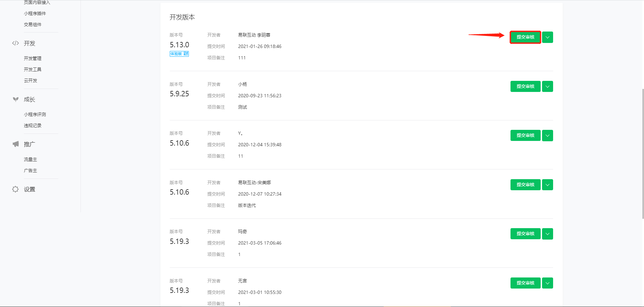
Task: Open 小程序评测 page
Action: point(35,114)
